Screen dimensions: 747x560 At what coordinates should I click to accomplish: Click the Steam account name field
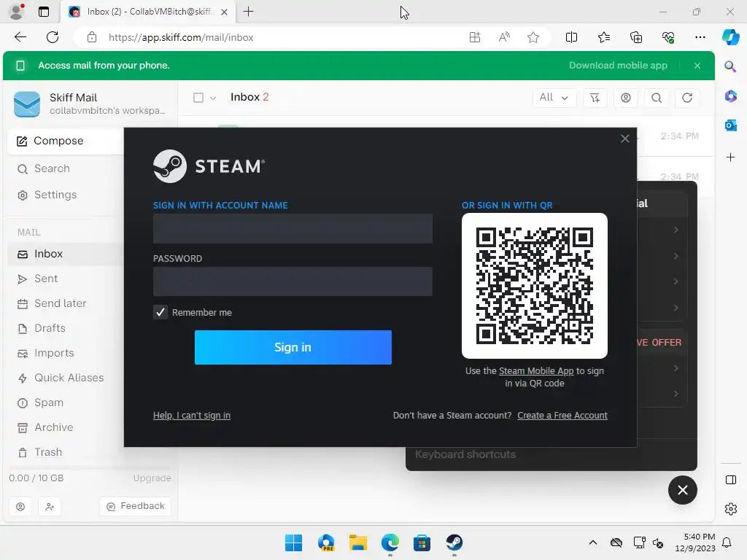tap(293, 228)
